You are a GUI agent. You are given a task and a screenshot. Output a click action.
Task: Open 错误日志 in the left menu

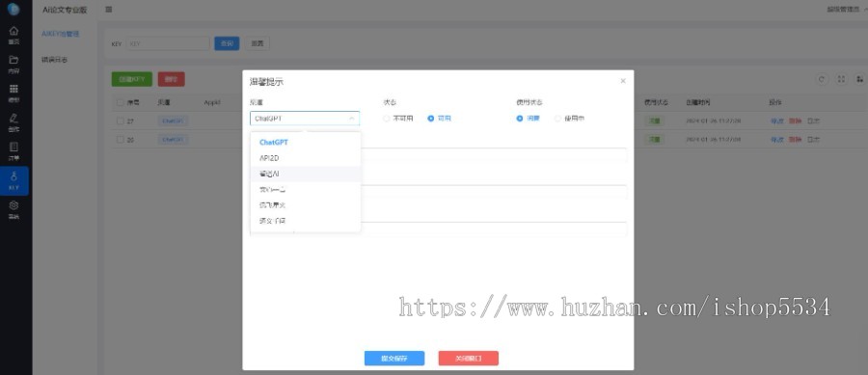[x=55, y=60]
